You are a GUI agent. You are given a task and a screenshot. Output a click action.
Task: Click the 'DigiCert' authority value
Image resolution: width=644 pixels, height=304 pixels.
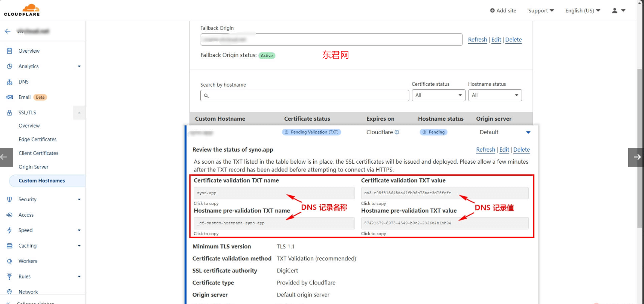[287, 271]
